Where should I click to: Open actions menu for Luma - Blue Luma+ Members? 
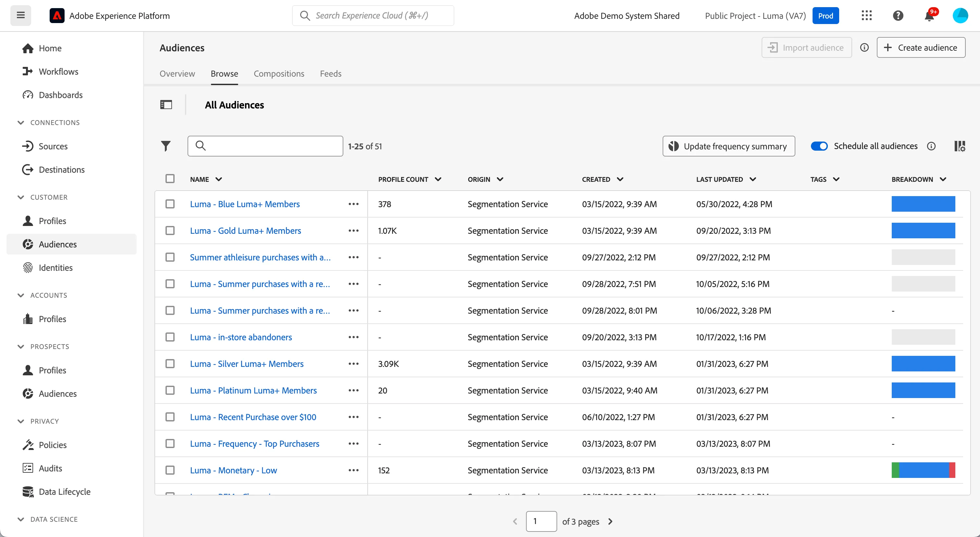[x=353, y=204]
